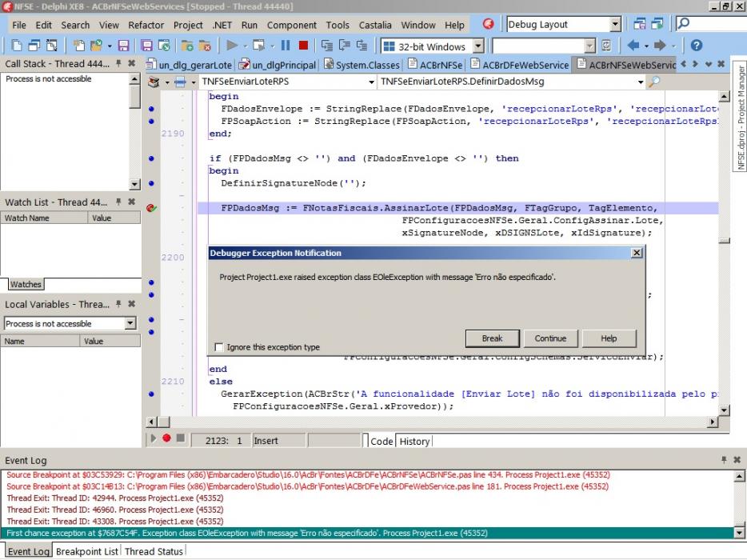Viewport: 747px width, 560px height.
Task: Click the Watch Name column header
Action: [44, 218]
